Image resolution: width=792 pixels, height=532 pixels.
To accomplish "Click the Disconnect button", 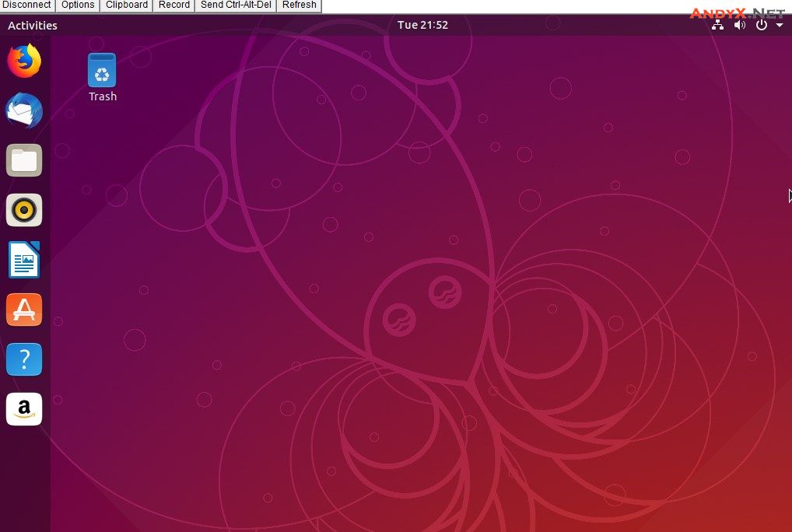I will coord(26,5).
